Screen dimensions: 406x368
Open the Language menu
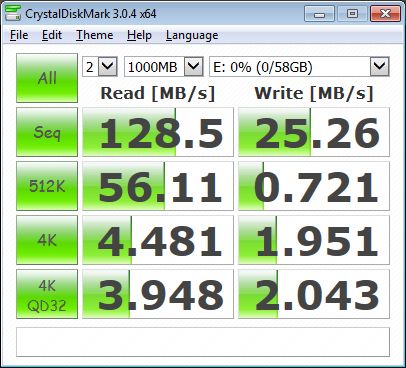[192, 35]
